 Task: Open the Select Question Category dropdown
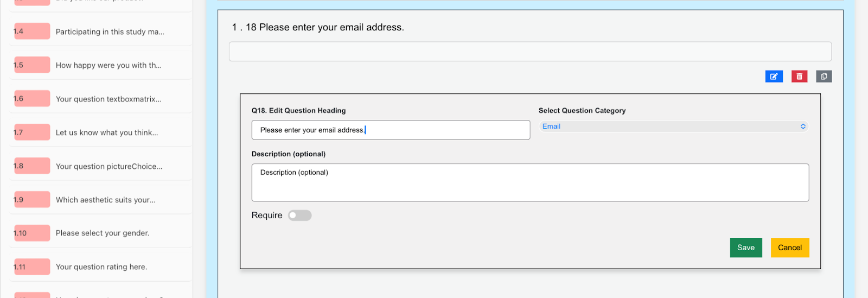click(x=673, y=126)
